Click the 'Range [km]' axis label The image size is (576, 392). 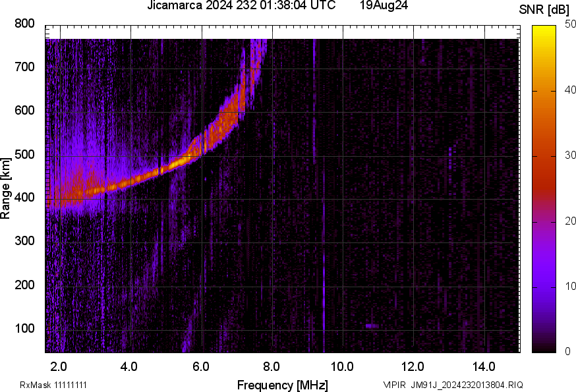[x=5, y=188]
